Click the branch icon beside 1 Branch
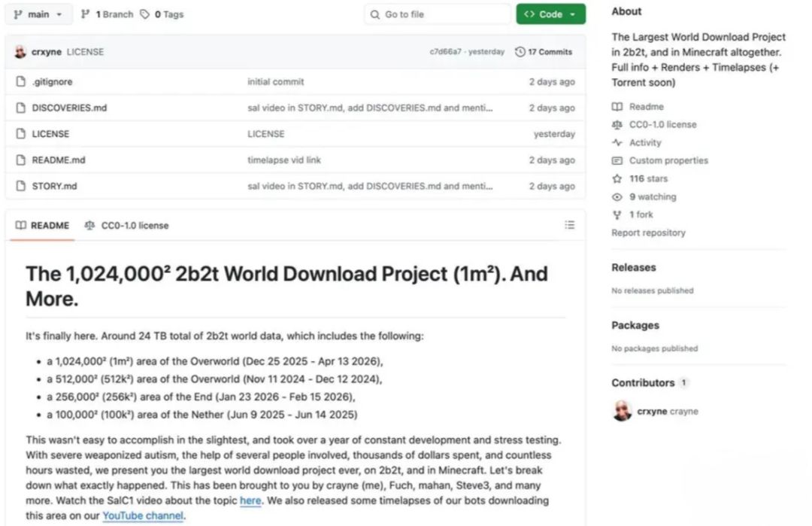812x526 pixels. [85, 14]
